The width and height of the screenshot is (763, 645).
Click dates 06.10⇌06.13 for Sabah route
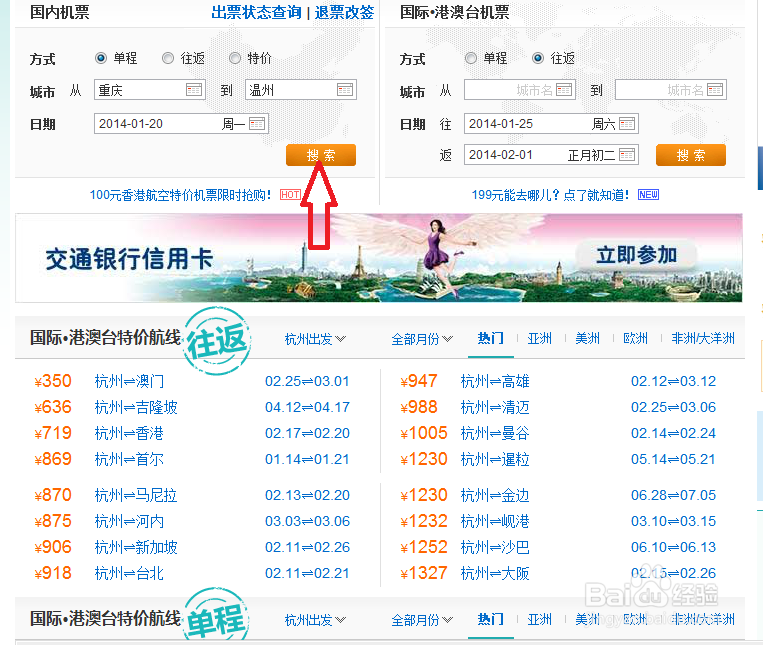click(x=673, y=547)
